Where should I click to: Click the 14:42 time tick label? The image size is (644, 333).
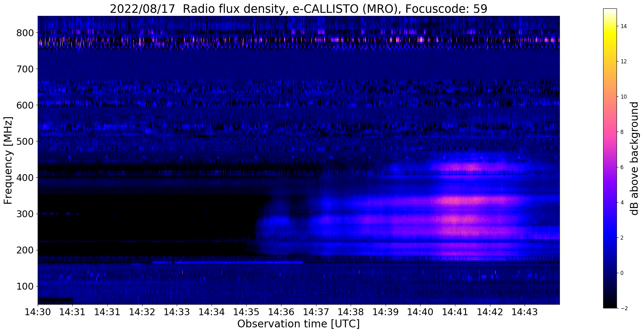coord(490,312)
